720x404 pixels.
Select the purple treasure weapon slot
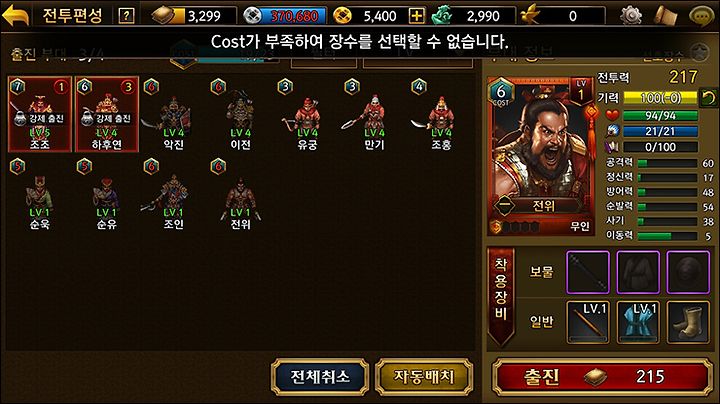588,272
